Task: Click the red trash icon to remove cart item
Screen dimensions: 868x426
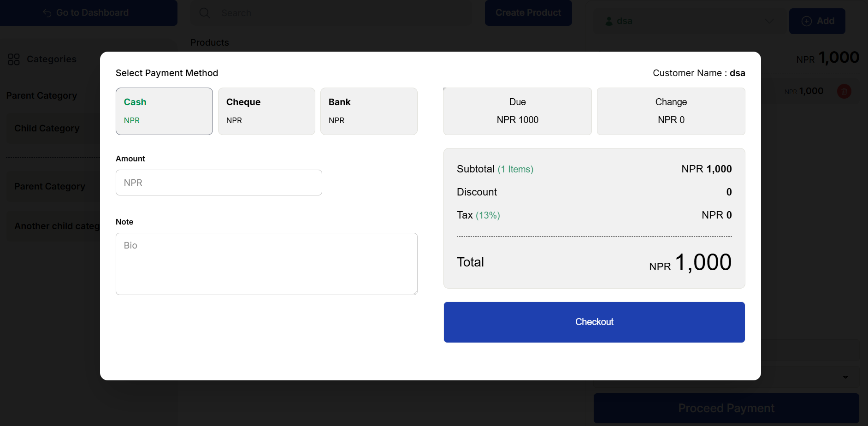Action: (844, 91)
